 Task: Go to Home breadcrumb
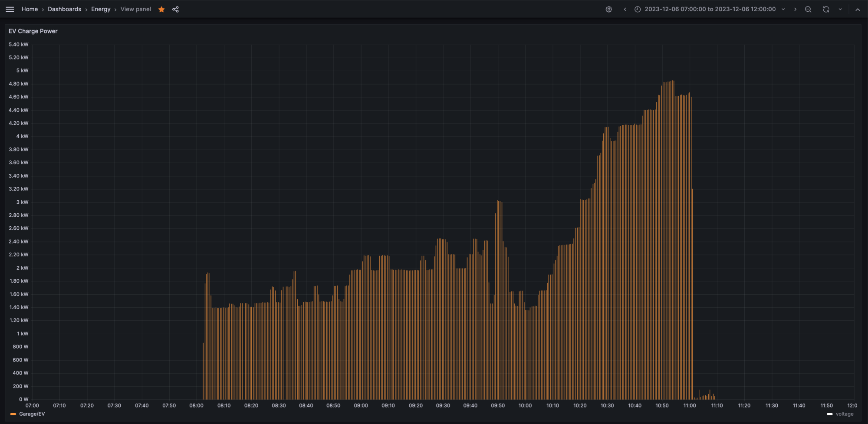(x=30, y=9)
